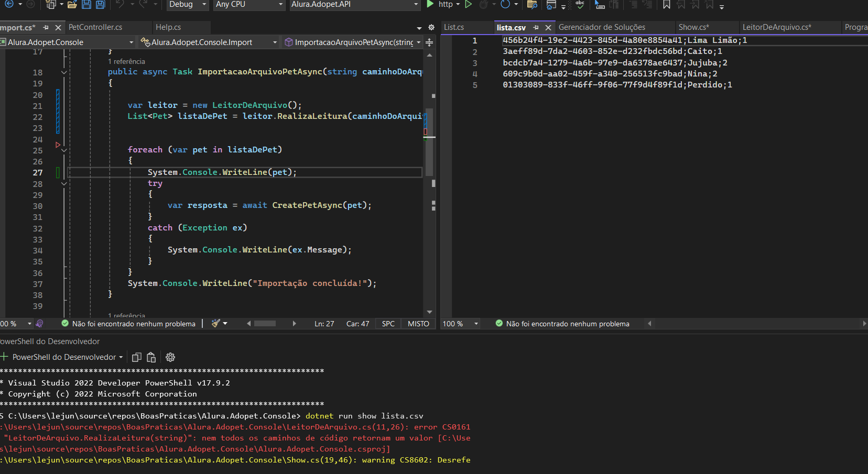The height and width of the screenshot is (474, 868).
Task: Toggle MISTO line-ending indicator in status bar
Action: pos(418,324)
